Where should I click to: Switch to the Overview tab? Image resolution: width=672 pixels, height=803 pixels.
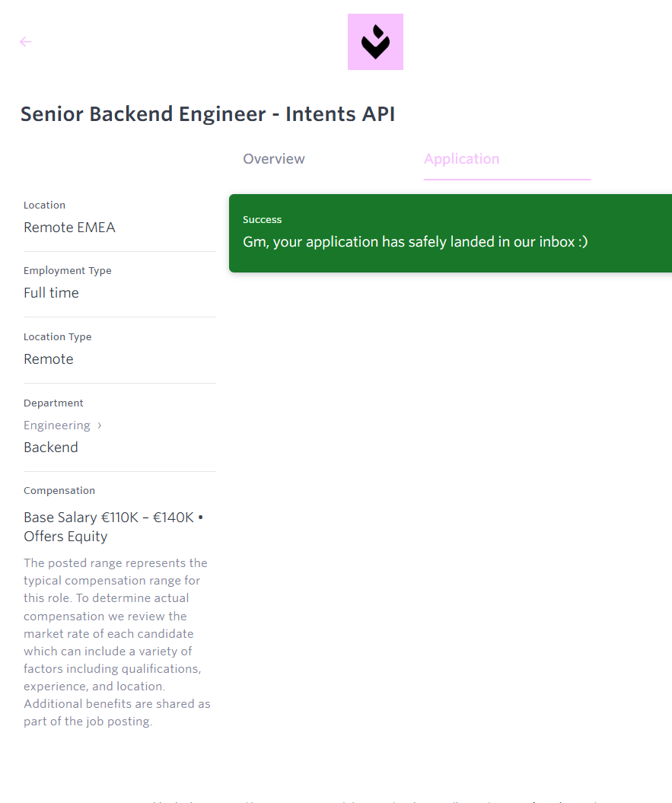(274, 159)
